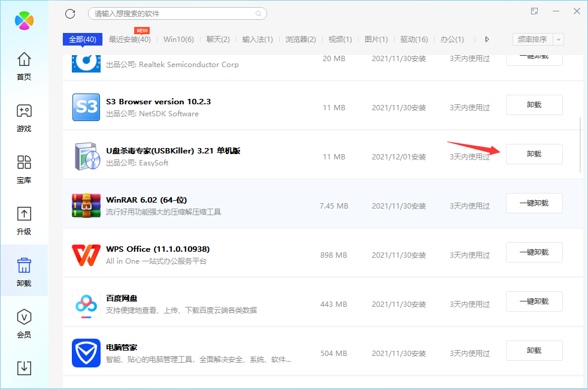Click the WPS Office app icon

point(86,255)
